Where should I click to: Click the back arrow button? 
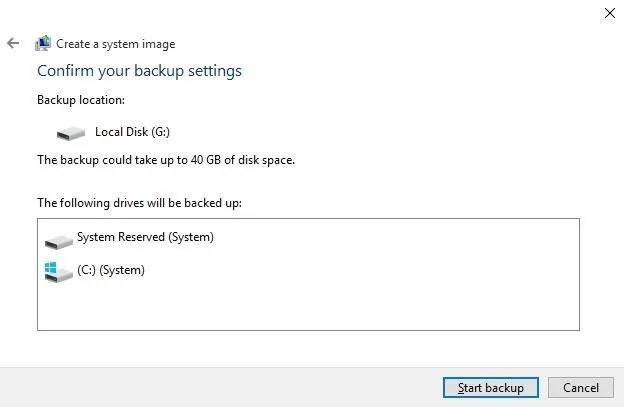(13, 43)
